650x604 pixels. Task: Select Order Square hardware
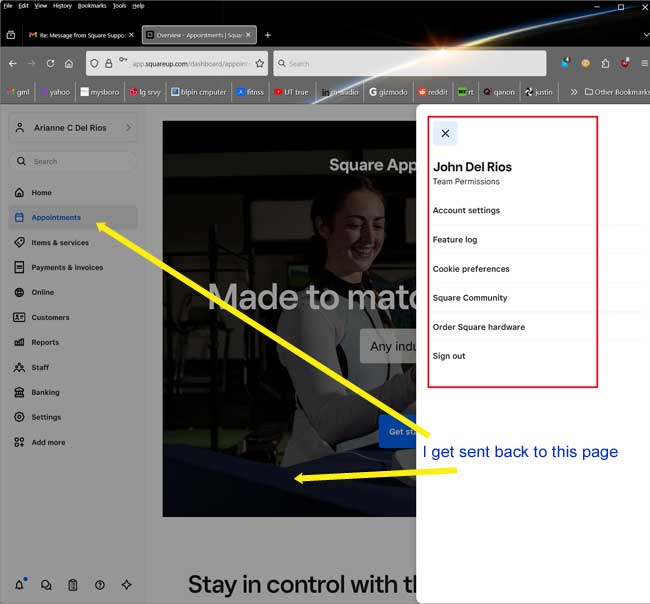[x=479, y=327]
